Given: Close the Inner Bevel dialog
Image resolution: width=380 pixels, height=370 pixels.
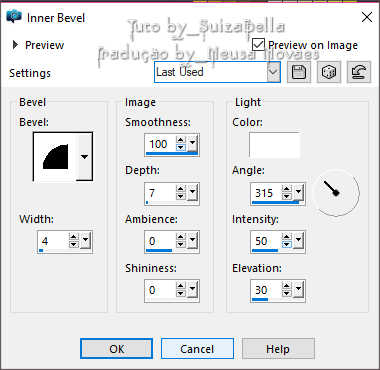Looking at the screenshot, I should 367,17.
